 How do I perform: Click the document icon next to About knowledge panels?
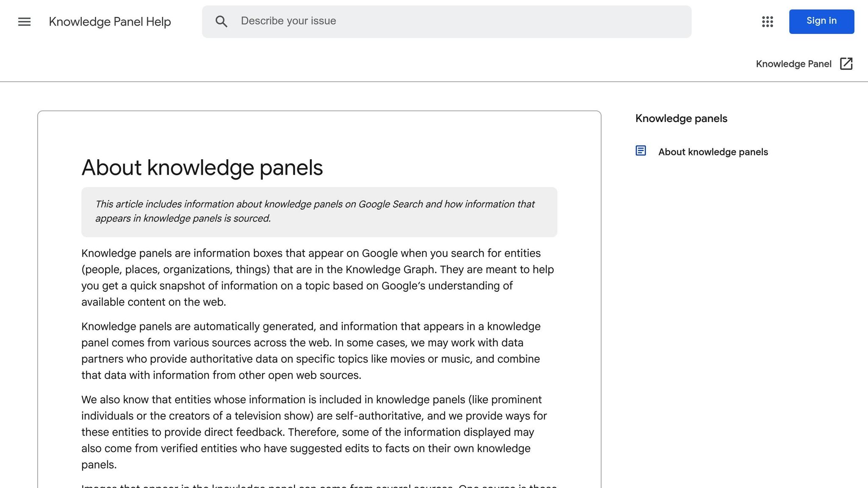tap(641, 150)
